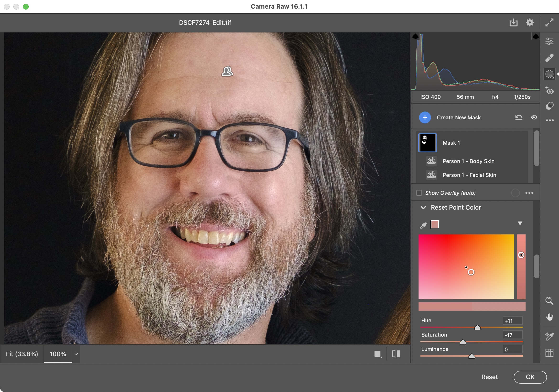Image resolution: width=559 pixels, height=392 pixels.
Task: Select the Hand tool
Action: coord(549,317)
